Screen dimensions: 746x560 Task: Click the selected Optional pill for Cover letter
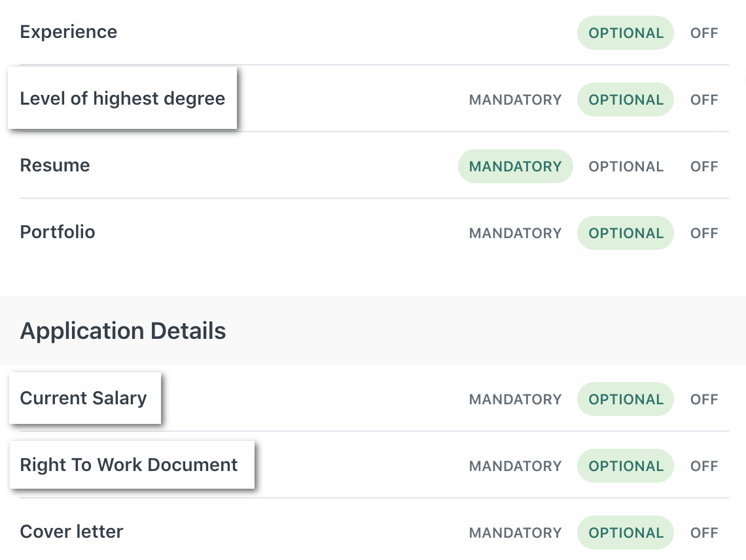point(626,533)
